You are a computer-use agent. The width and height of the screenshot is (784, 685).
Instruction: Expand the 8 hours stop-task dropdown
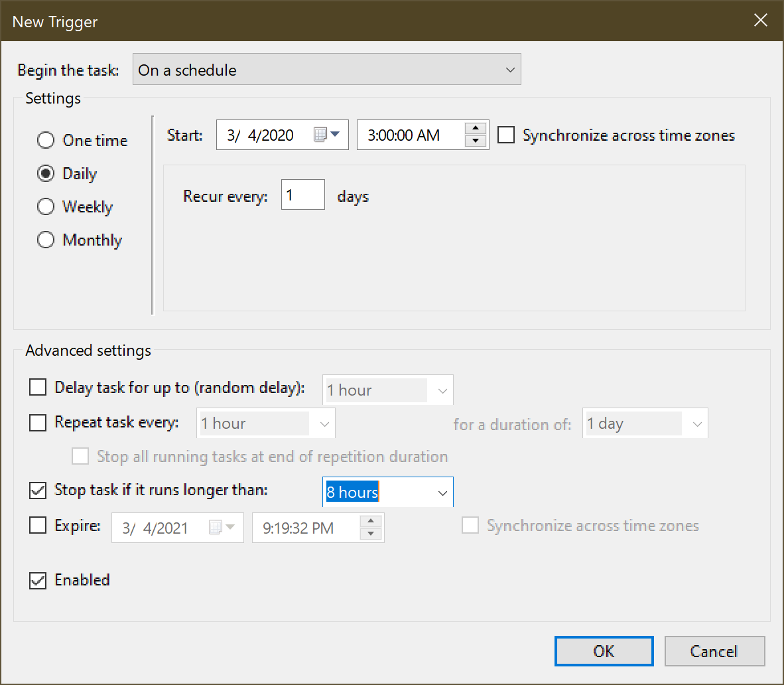tap(442, 493)
